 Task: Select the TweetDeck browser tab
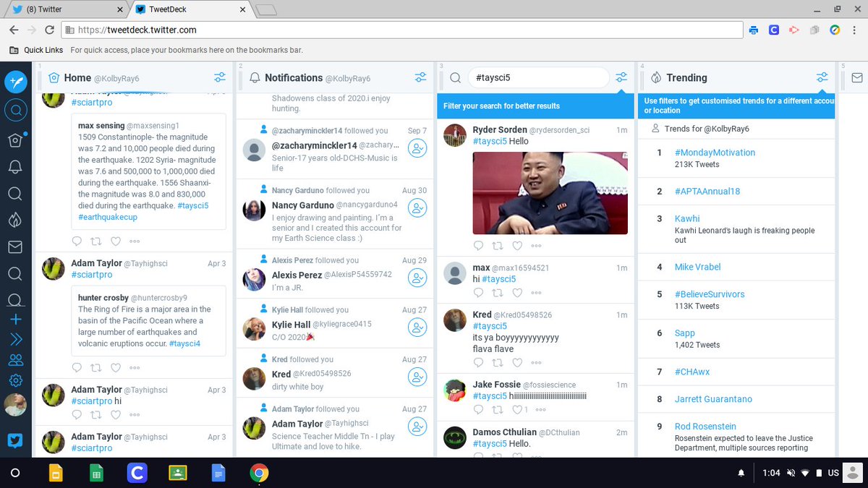click(188, 9)
